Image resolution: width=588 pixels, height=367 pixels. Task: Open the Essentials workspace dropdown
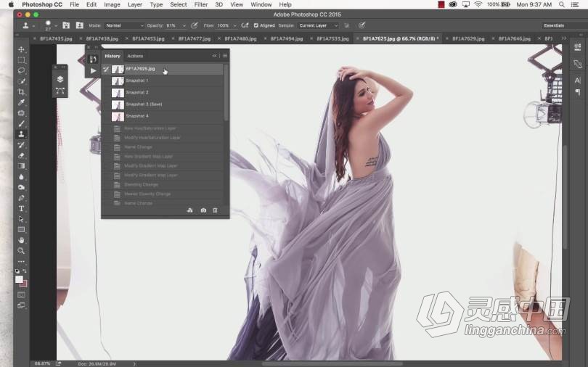click(x=564, y=25)
